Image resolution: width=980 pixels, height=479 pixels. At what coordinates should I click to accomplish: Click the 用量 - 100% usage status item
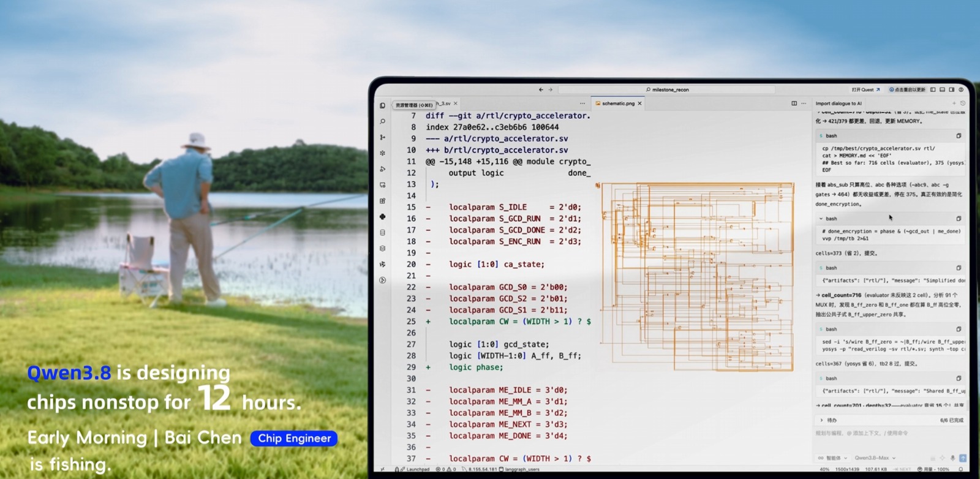(x=933, y=469)
